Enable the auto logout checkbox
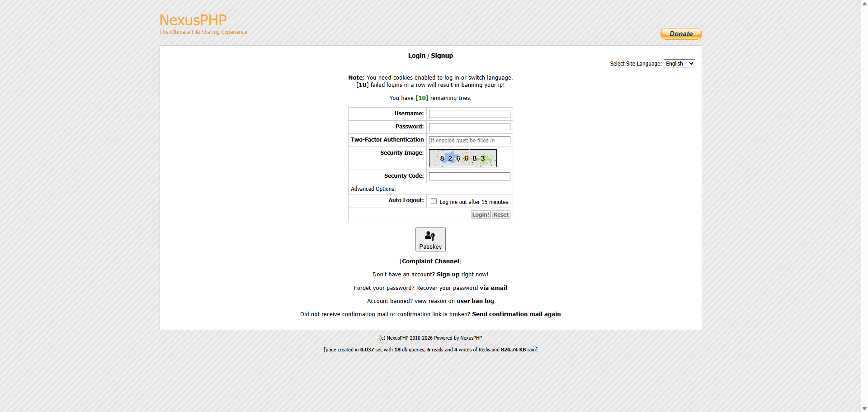Screen dimensions: 868x412 [x=434, y=201]
